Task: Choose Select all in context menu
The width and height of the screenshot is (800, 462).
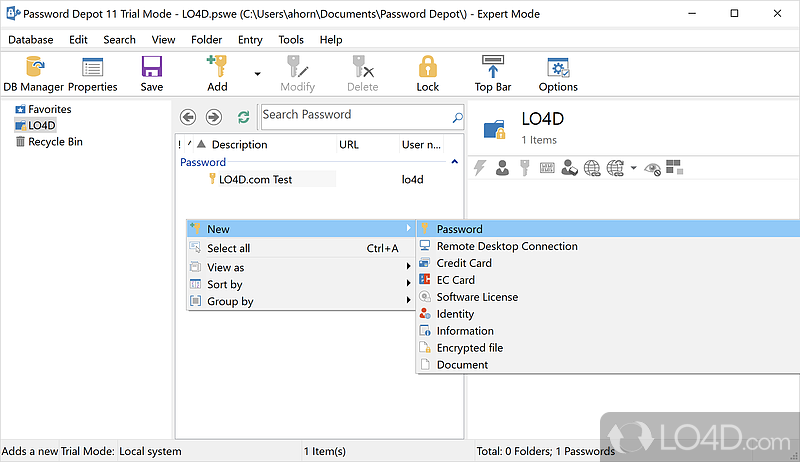Action: [x=229, y=248]
